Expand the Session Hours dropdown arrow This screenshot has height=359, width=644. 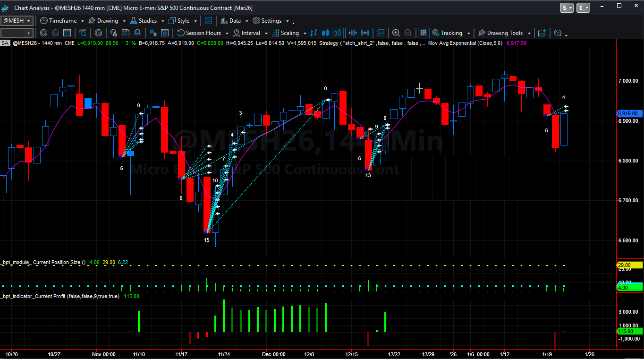coord(227,34)
